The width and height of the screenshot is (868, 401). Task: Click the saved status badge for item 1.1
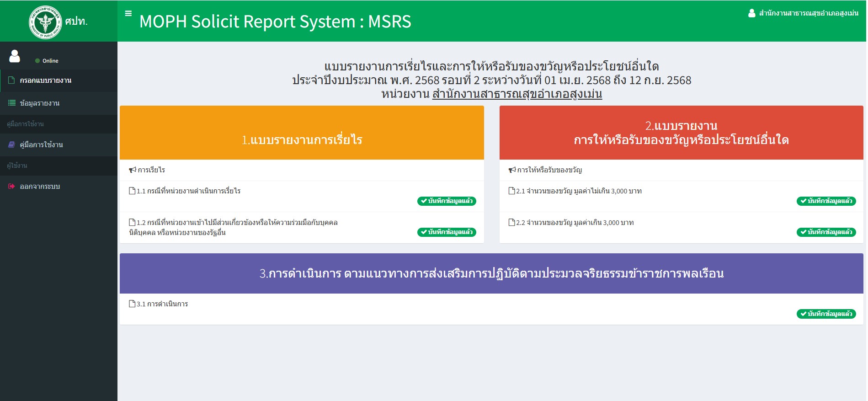click(447, 201)
